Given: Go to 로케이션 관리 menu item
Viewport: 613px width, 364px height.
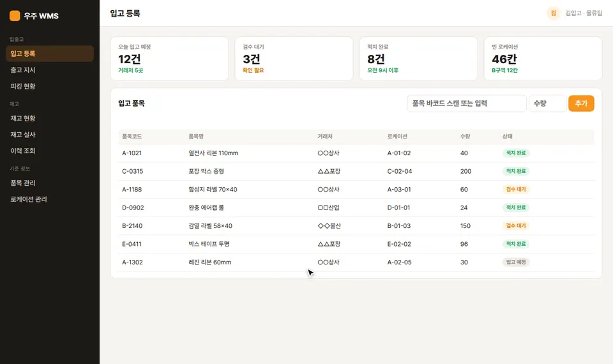Looking at the screenshot, I should (50, 199).
